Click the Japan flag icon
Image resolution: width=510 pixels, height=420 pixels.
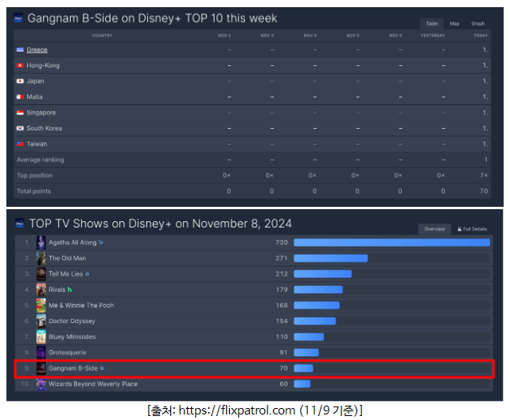[x=20, y=81]
